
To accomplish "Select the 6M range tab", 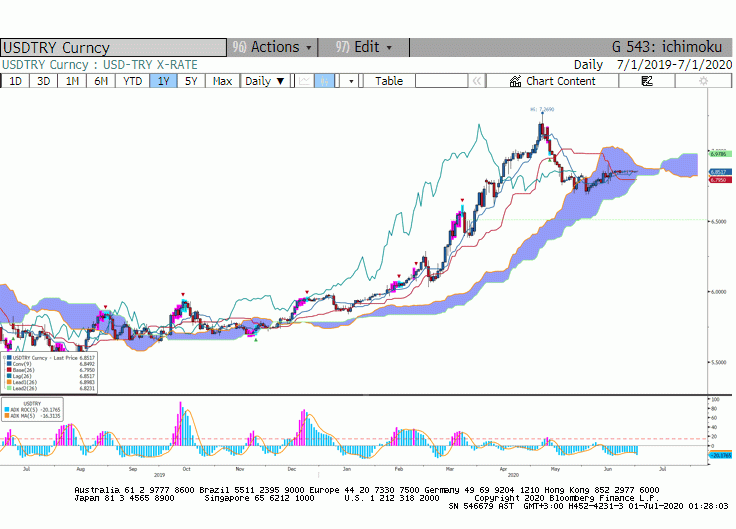I will pos(101,81).
